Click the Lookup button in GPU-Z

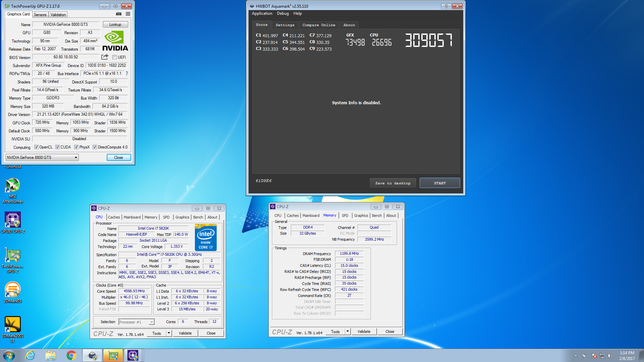pyautogui.click(x=115, y=24)
